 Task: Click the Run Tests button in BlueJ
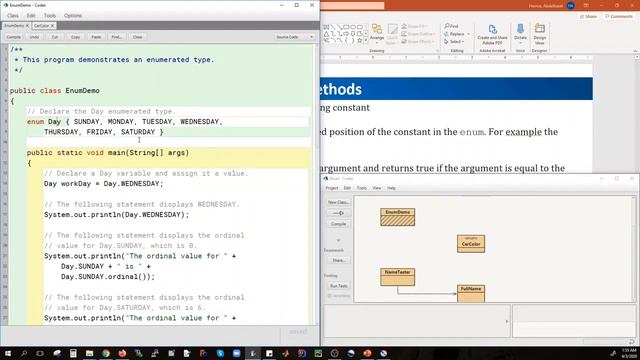coord(338,286)
